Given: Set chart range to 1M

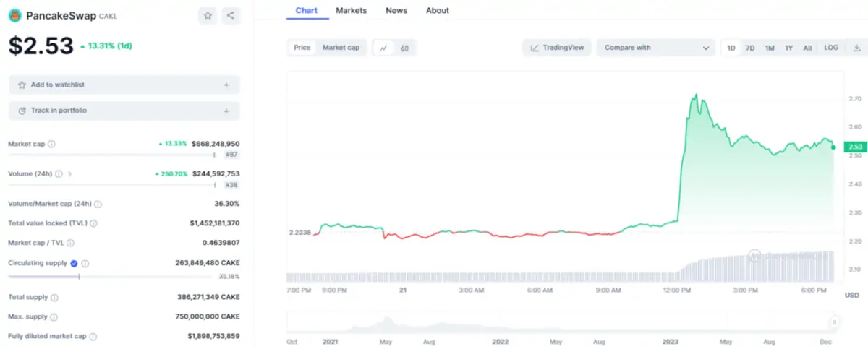Looking at the screenshot, I should click(770, 48).
